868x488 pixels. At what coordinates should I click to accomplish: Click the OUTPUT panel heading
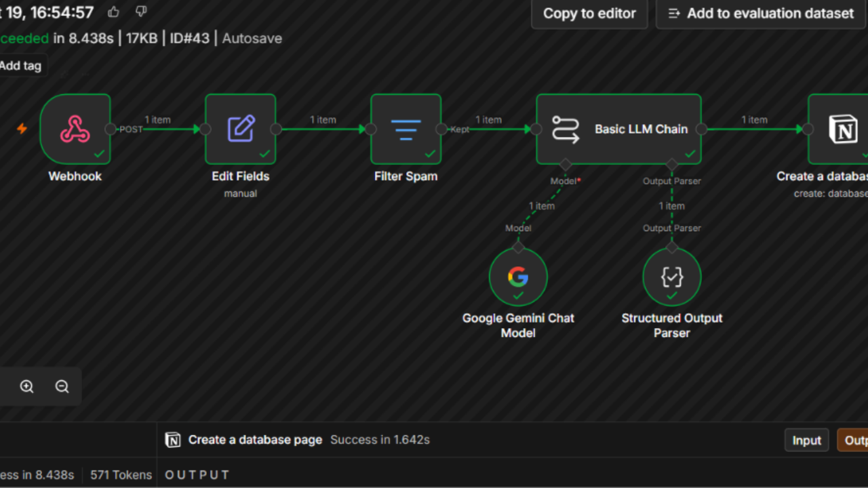point(197,475)
